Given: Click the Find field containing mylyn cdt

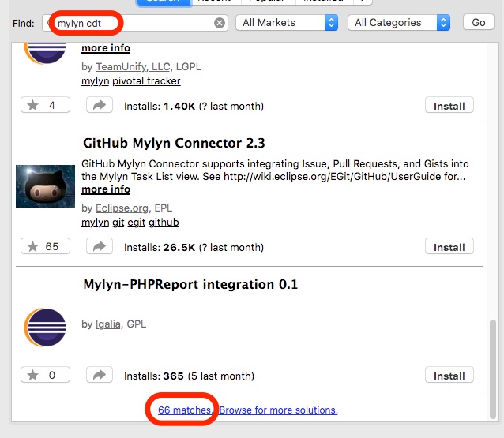Looking at the screenshot, I should [x=135, y=23].
